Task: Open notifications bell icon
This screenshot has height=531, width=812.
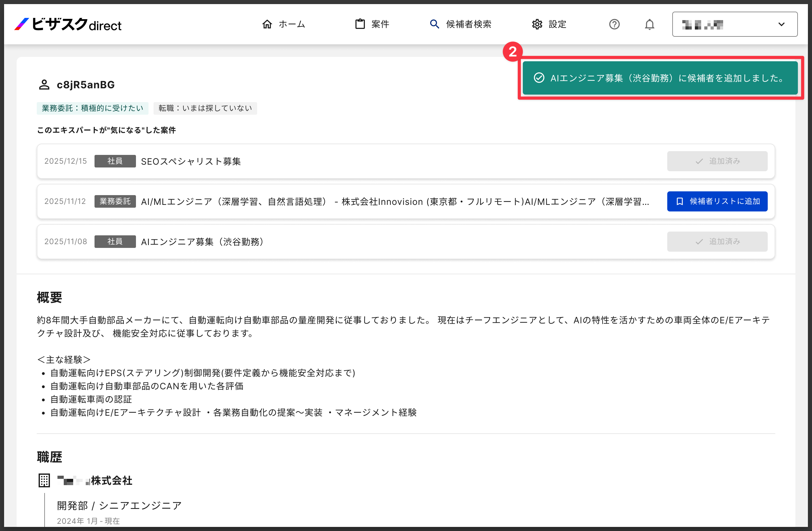Action: tap(650, 24)
